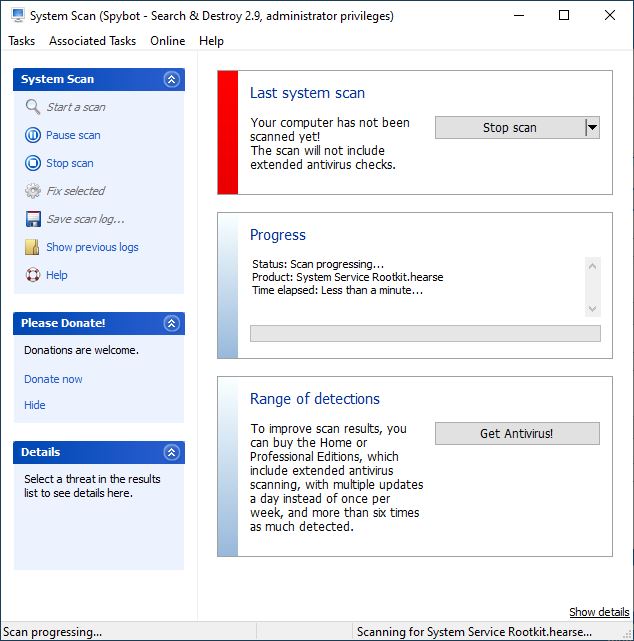Click 'Select a threat in the results' text
This screenshot has height=641, width=634.
tap(92, 479)
